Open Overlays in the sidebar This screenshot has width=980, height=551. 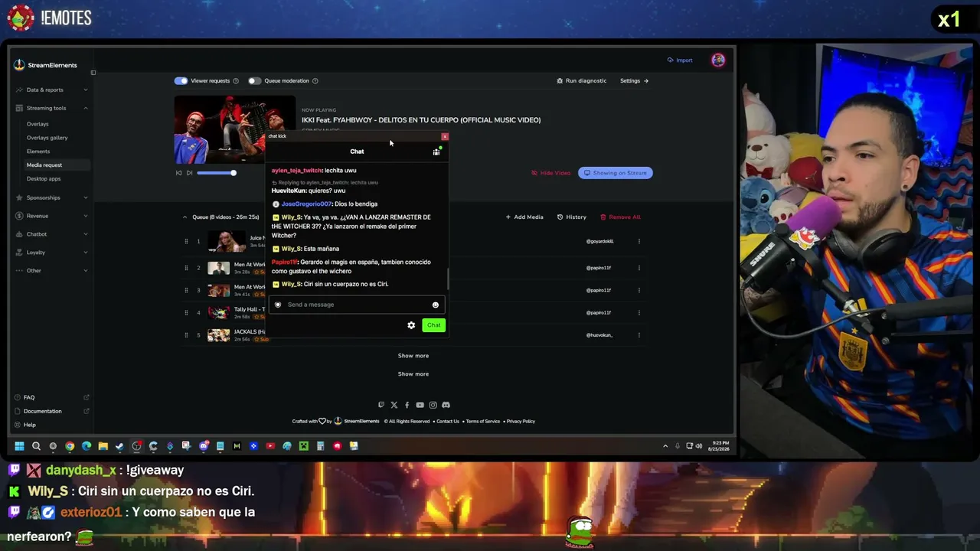38,124
